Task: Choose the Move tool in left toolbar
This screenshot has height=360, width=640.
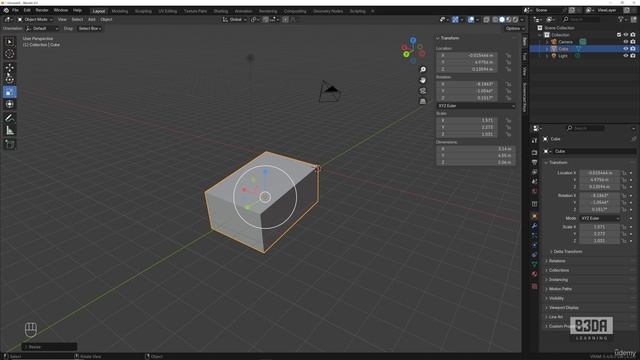Action: click(9, 67)
